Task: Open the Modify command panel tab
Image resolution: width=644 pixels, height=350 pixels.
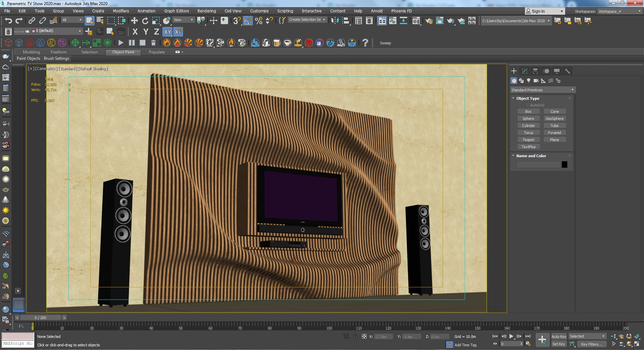Action: click(525, 71)
